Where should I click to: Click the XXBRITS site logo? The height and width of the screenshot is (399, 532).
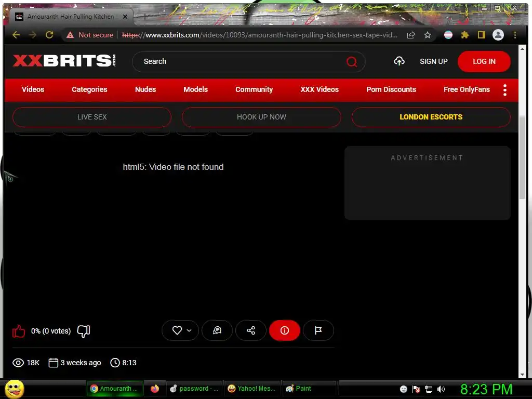tap(64, 61)
